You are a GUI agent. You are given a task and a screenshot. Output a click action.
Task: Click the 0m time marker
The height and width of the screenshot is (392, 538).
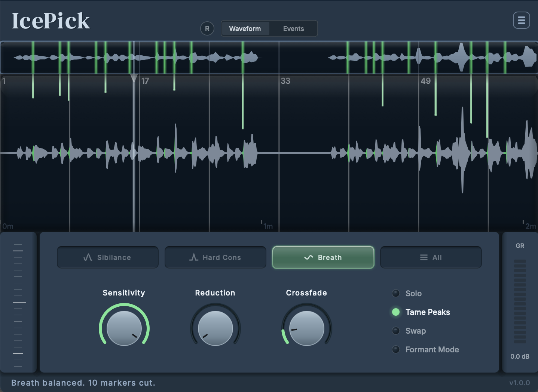coord(8,226)
